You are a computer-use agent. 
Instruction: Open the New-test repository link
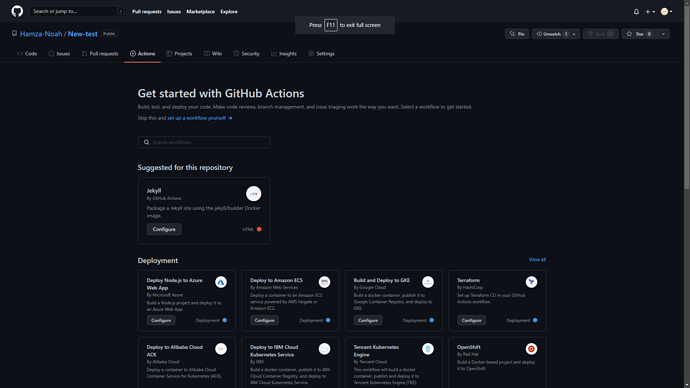tap(82, 34)
